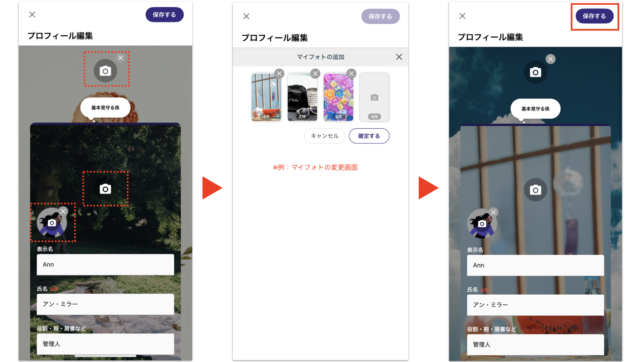Image resolution: width=644 pixels, height=362 pixels.
Task: Delete the first My Photo thumbnail (1/8)
Action: coord(279,73)
